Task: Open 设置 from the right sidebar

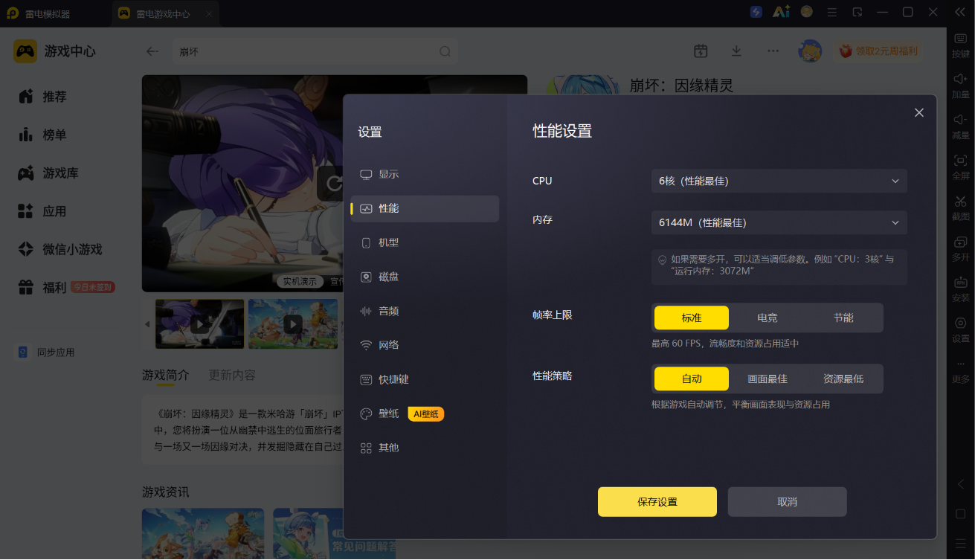Action: (960, 329)
